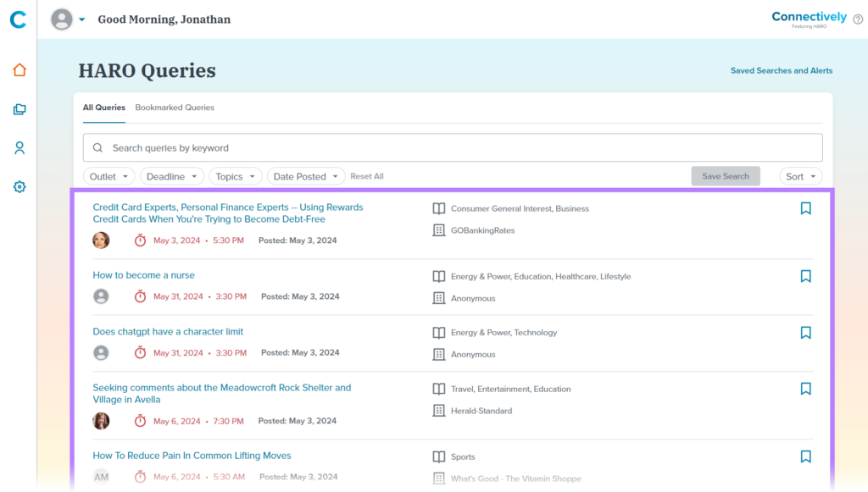
Task: Click outlet building icon on nurse query
Action: click(x=439, y=299)
